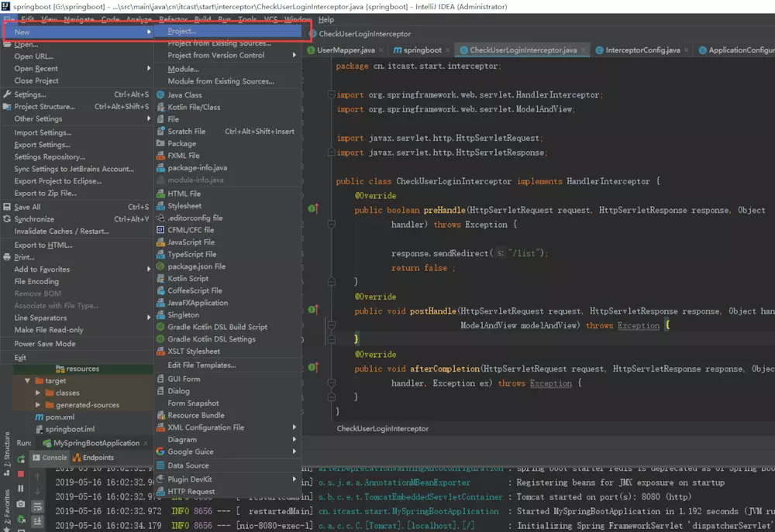
Task: Expand the Other Settings submenu arrow
Action: (x=148, y=118)
